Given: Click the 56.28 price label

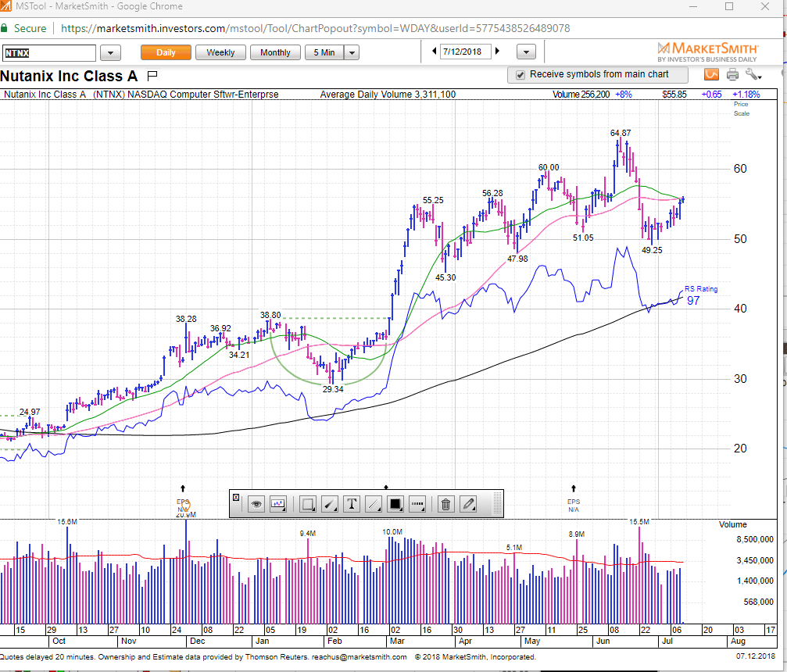Looking at the screenshot, I should tap(492, 193).
